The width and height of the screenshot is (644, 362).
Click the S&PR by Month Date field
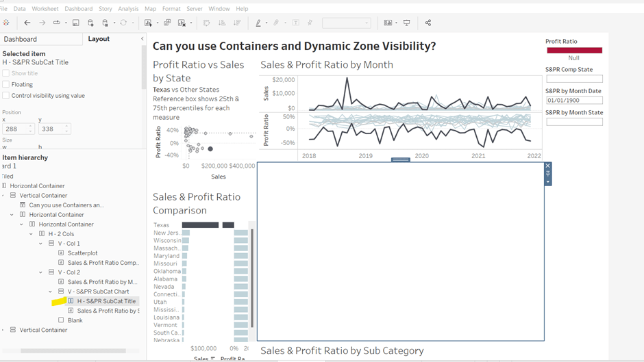coord(573,101)
